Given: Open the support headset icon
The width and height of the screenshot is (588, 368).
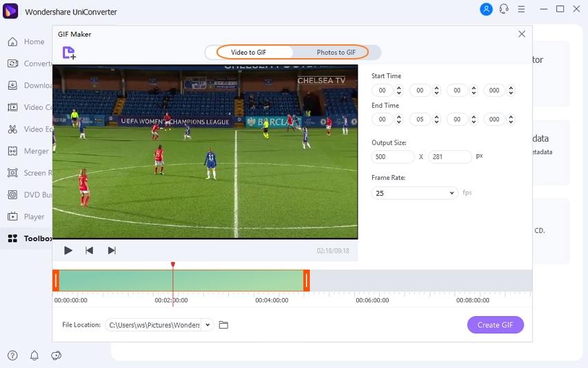Looking at the screenshot, I should tap(504, 9).
